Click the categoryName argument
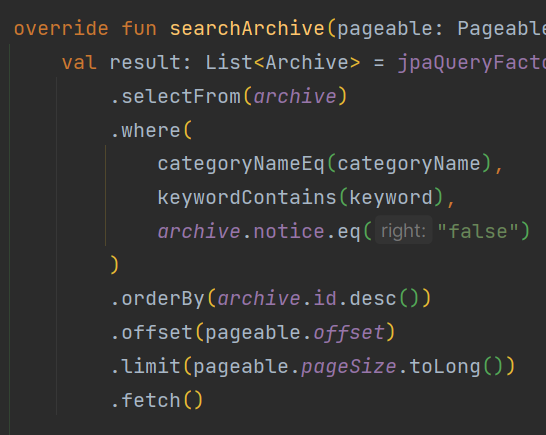546x435 pixels. click(x=409, y=164)
